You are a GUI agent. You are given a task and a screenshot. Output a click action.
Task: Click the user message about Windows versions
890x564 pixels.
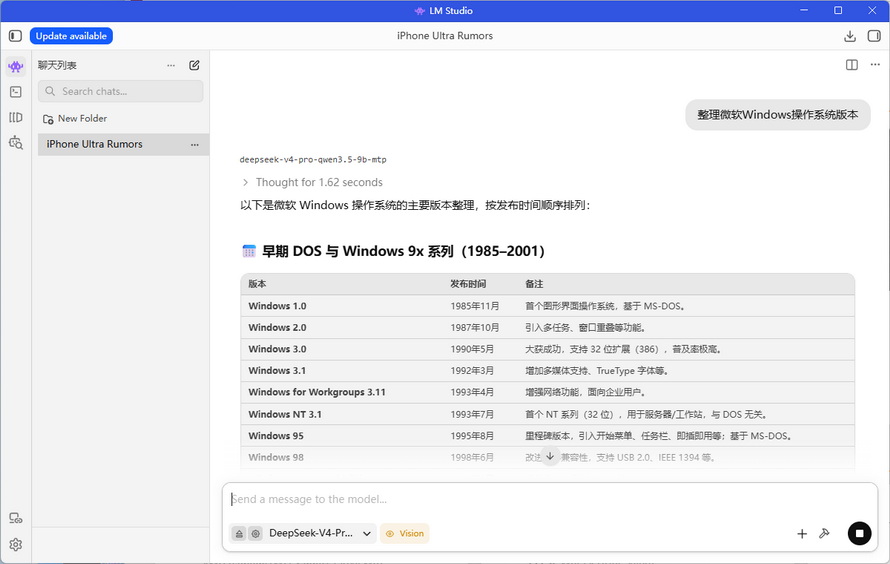coord(778,115)
